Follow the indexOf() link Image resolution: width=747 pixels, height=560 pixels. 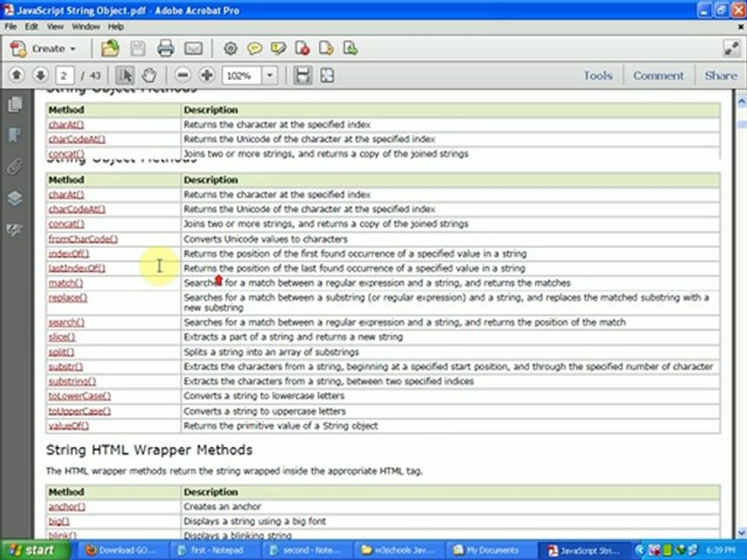[x=68, y=254]
